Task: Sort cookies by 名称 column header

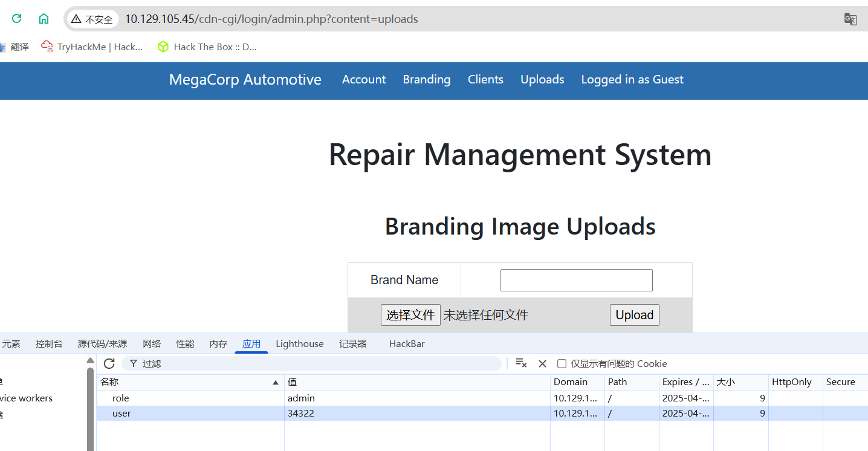Action: tap(190, 382)
